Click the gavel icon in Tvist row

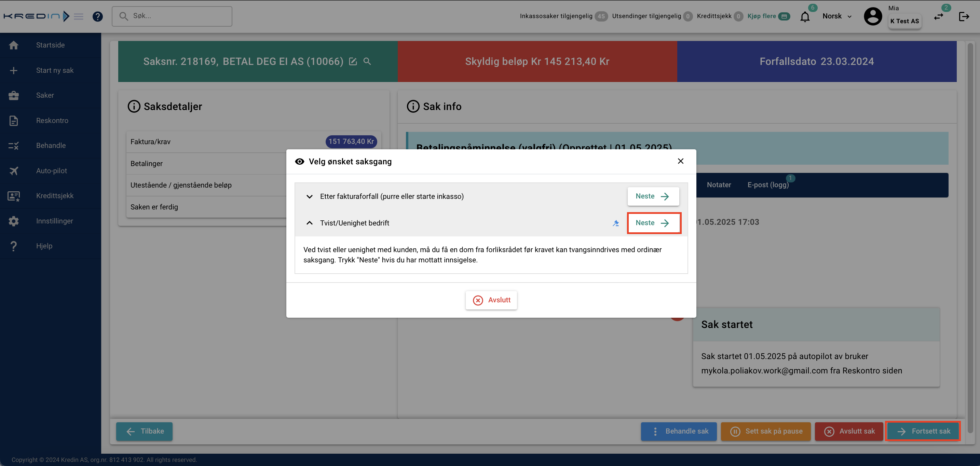[615, 223]
